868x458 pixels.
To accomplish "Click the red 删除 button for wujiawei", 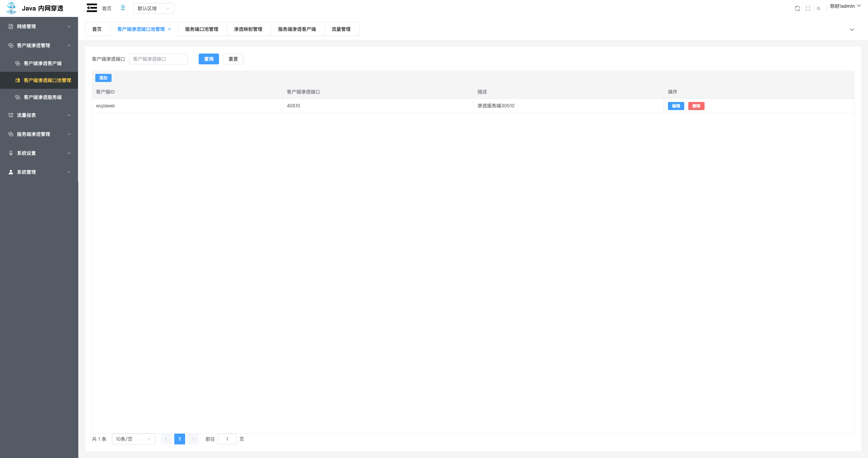I will click(x=696, y=106).
